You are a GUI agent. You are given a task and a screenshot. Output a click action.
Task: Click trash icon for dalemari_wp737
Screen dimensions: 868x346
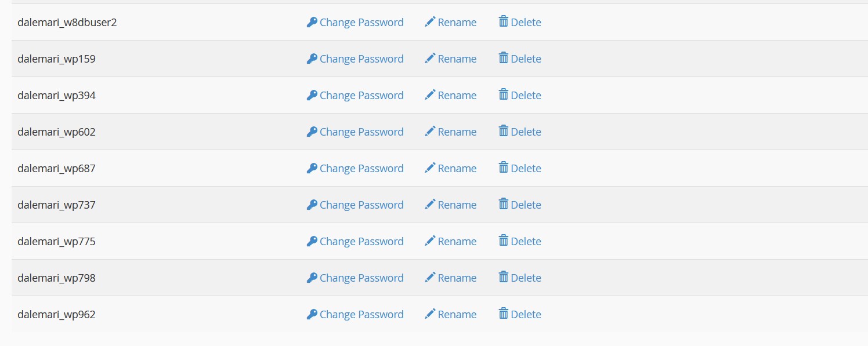click(504, 205)
